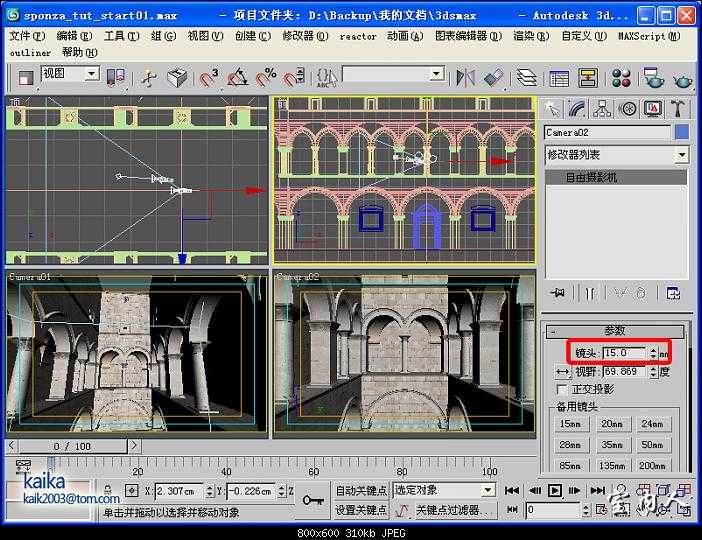
Task: Open the 渲染 menu
Action: [531, 36]
